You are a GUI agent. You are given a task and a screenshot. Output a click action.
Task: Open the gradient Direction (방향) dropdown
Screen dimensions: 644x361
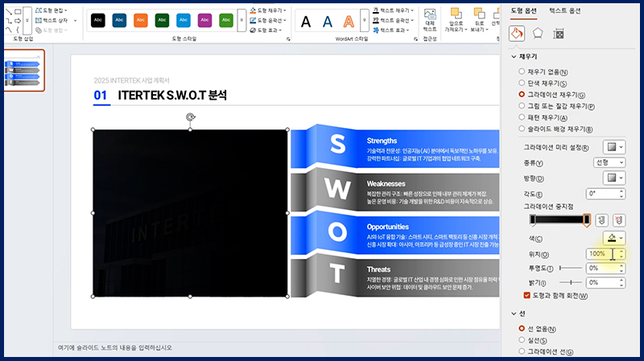pyautogui.click(x=614, y=178)
